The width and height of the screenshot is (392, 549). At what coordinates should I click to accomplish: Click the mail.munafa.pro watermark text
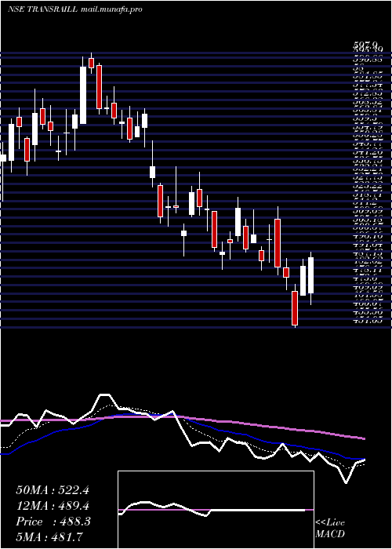click(x=111, y=9)
